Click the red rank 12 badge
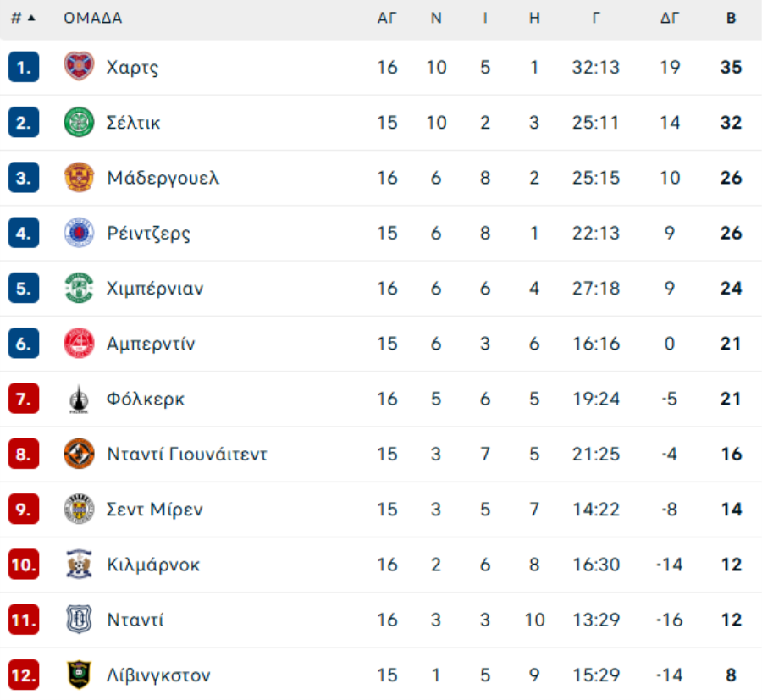Viewport: 762px width, 700px height. tap(24, 675)
